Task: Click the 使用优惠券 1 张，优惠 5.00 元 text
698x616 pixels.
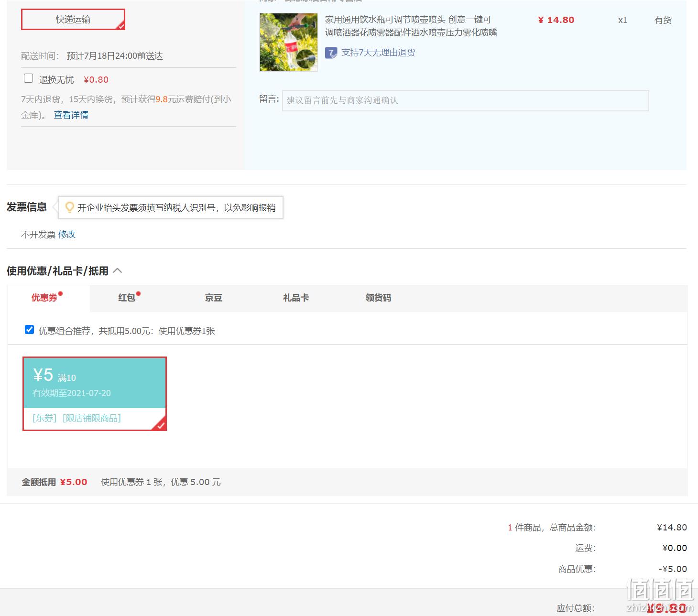Action: (x=161, y=482)
